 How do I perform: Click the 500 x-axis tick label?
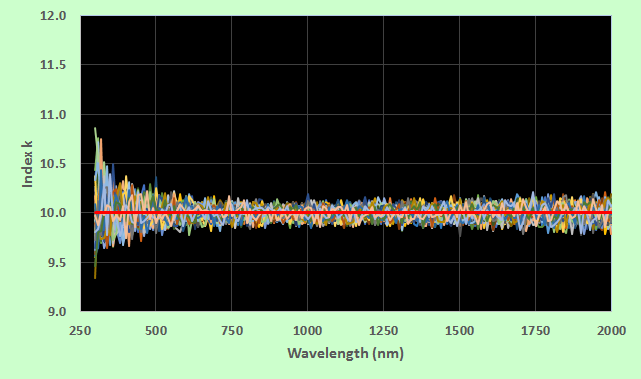tap(156, 330)
